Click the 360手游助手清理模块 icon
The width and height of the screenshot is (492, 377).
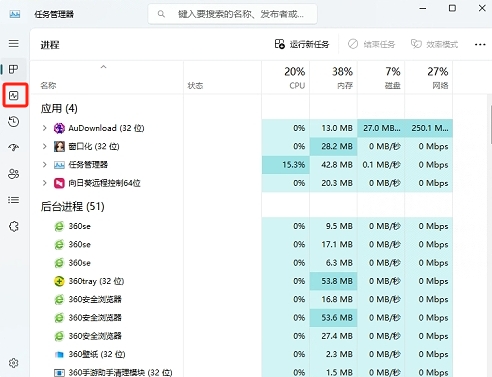pyautogui.click(x=59, y=372)
